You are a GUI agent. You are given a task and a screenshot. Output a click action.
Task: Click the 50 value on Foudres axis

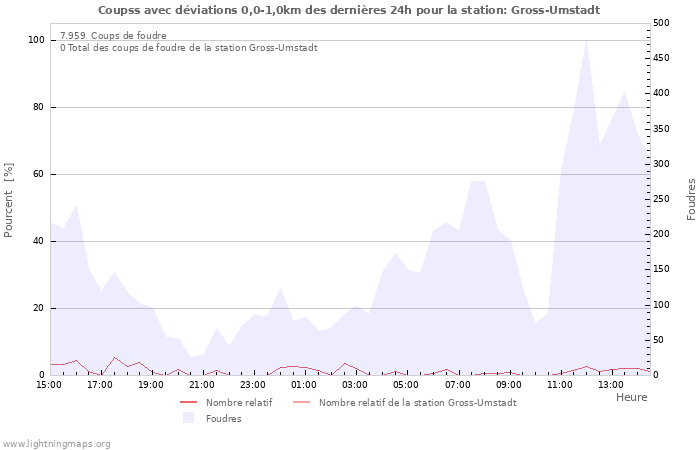click(659, 340)
